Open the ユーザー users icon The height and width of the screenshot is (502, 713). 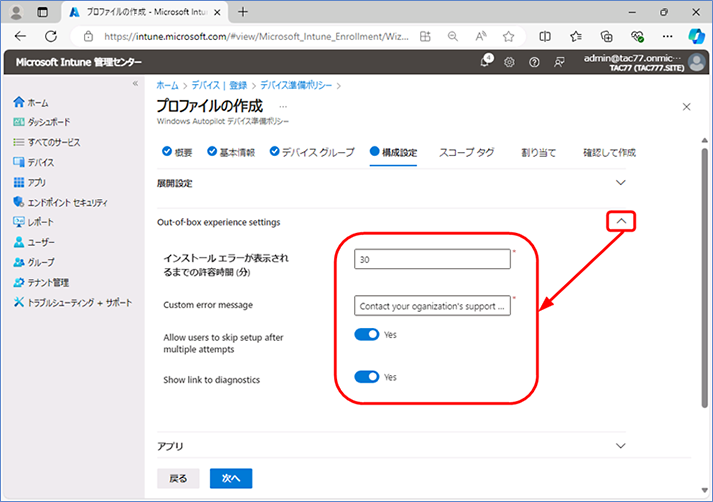click(x=19, y=242)
